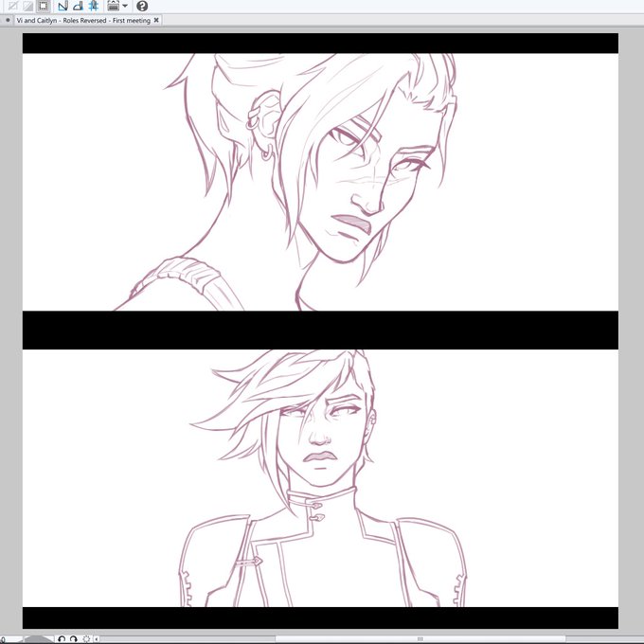Click the Clear outside selection icon
Viewport: 644px width, 644px height.
12,6
